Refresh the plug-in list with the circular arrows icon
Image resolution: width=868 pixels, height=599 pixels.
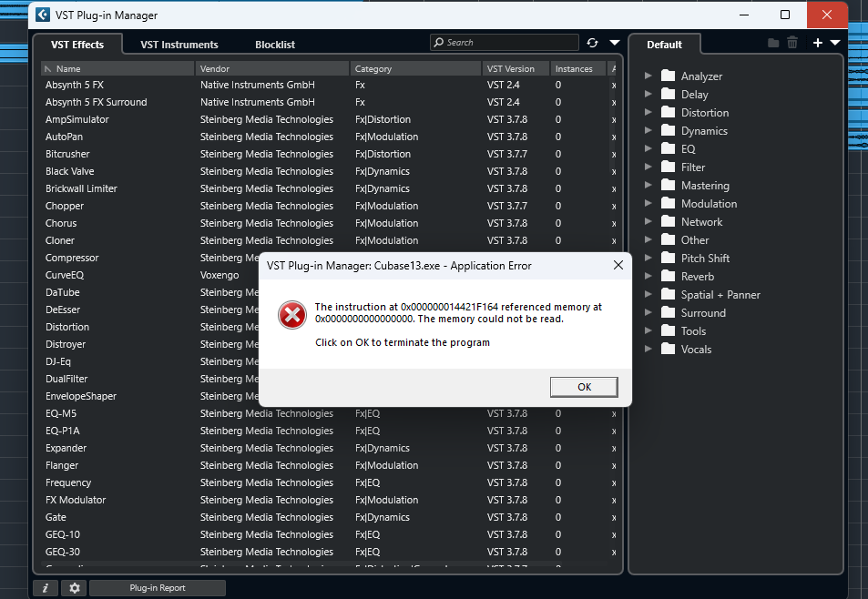(x=592, y=43)
